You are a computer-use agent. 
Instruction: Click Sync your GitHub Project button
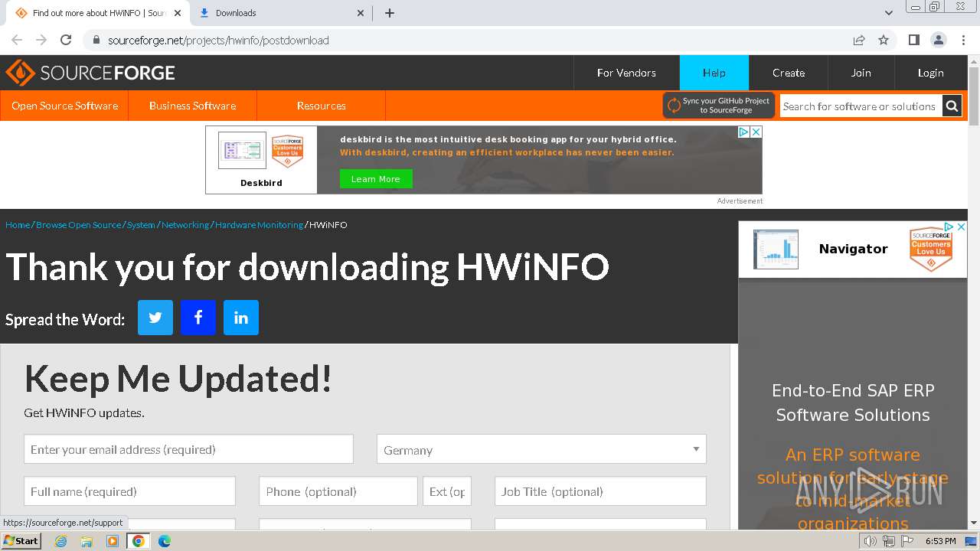(718, 106)
